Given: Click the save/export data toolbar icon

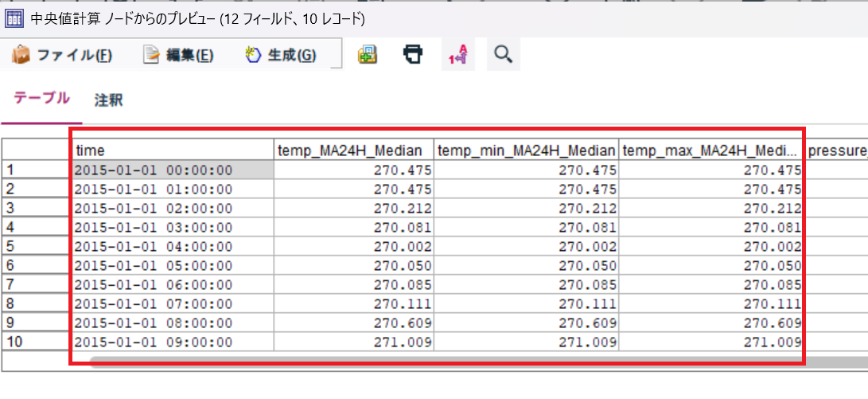Looking at the screenshot, I should [x=367, y=54].
